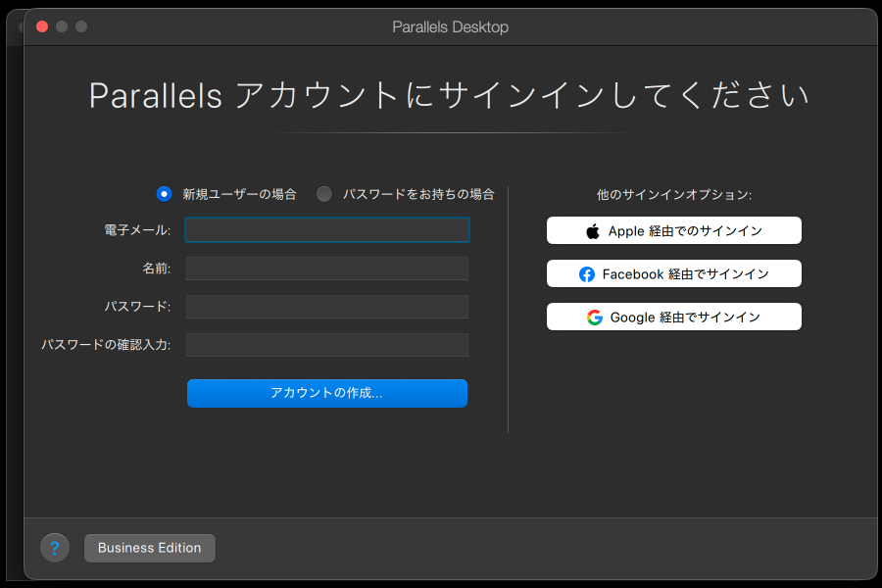The image size is (882, 588).
Task: Sign in via Facebook 経由でサインイン button
Action: 673,273
